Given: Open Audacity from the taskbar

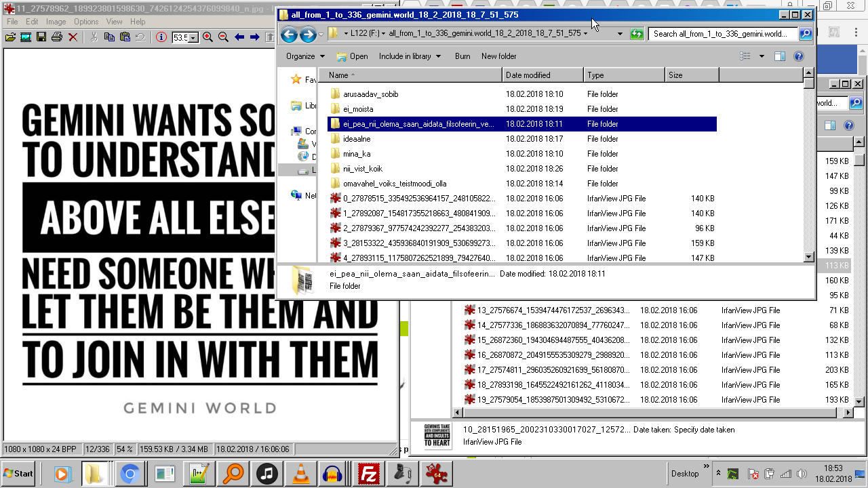Looking at the screenshot, I should click(x=332, y=474).
